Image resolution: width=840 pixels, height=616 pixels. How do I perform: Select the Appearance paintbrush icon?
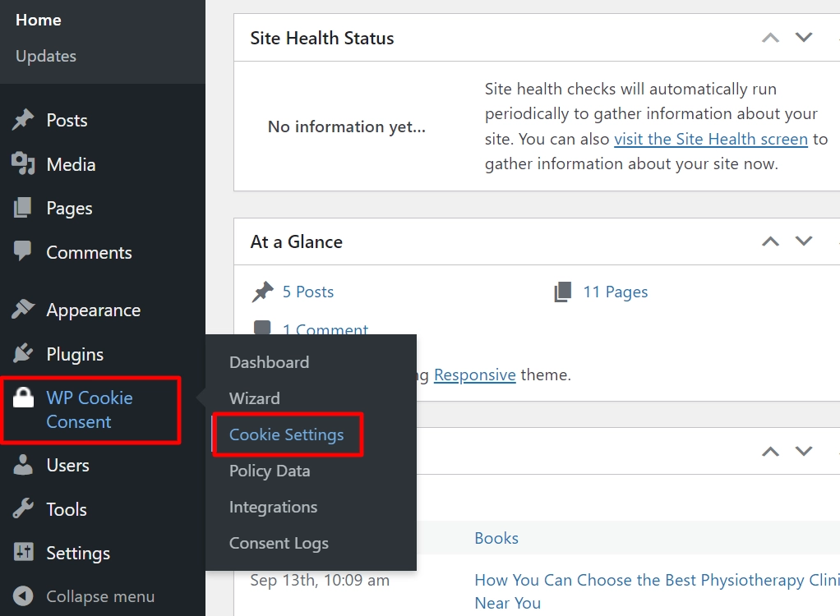22,310
